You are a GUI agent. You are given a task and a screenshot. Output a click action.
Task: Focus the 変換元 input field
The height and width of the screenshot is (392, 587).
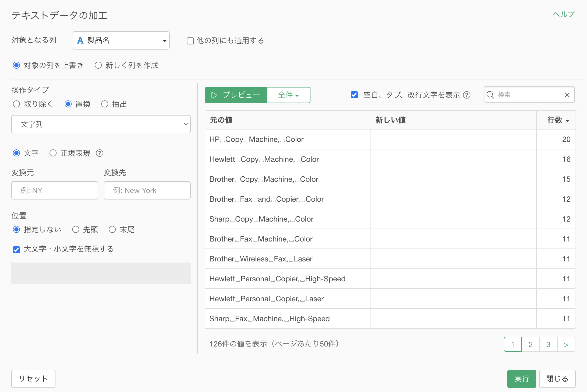point(55,190)
